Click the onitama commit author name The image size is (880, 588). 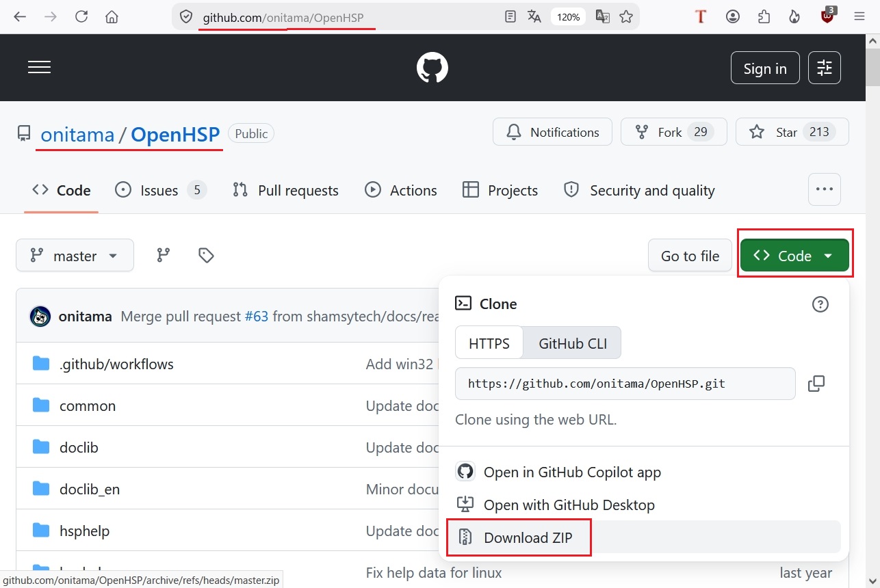tap(86, 317)
